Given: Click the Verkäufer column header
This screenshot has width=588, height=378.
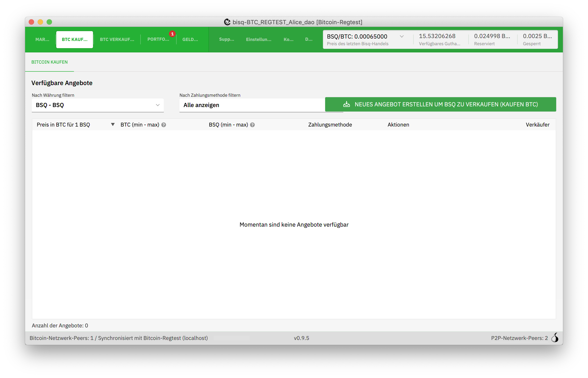Looking at the screenshot, I should tap(537, 125).
